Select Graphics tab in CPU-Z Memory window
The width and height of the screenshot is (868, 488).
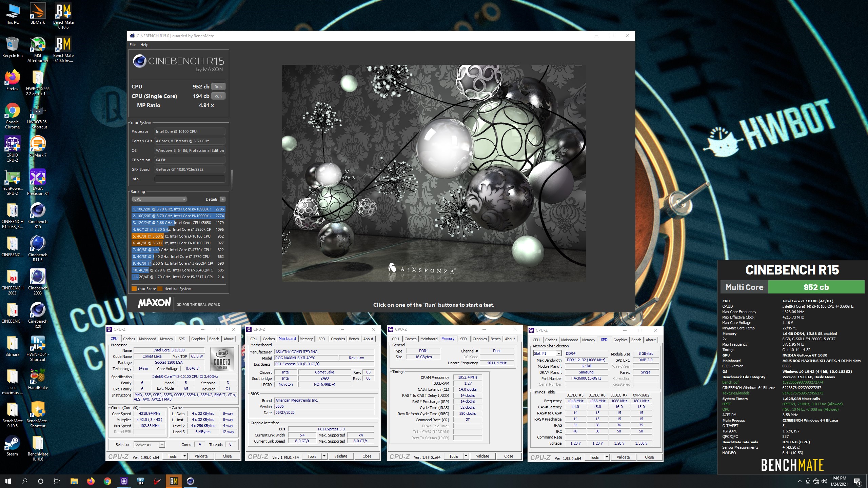pos(479,339)
